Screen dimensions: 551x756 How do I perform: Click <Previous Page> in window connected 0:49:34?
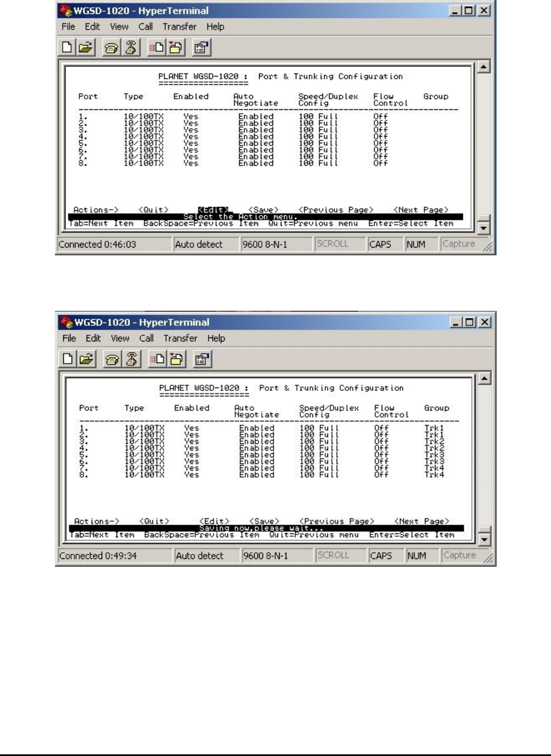click(x=336, y=521)
